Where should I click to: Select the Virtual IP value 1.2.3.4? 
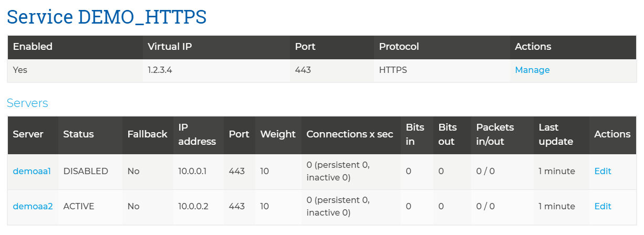[x=160, y=70]
